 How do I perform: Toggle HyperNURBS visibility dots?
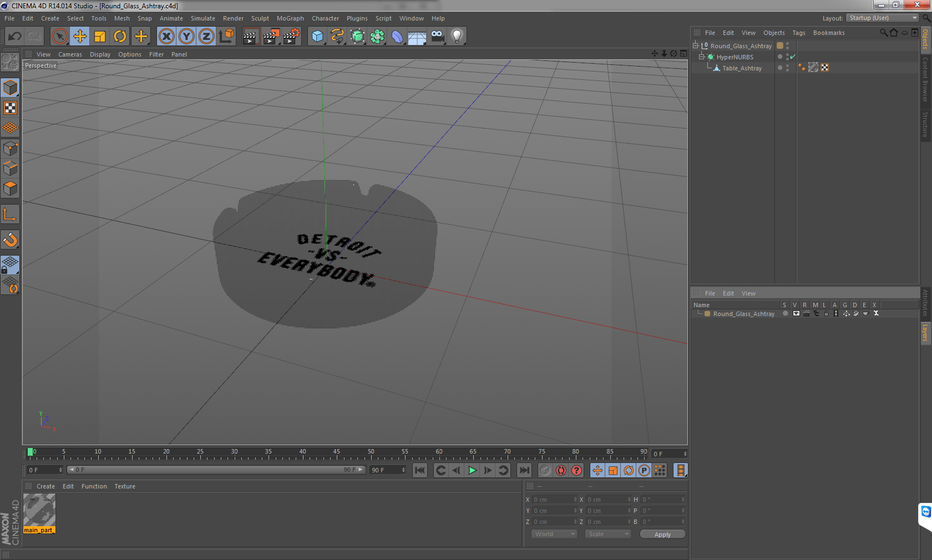pos(787,57)
